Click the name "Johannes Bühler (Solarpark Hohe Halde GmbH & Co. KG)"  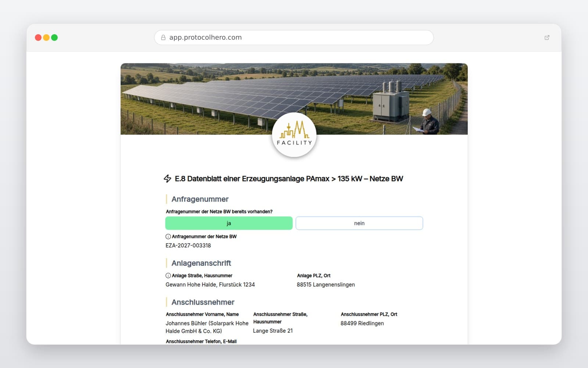(207, 327)
